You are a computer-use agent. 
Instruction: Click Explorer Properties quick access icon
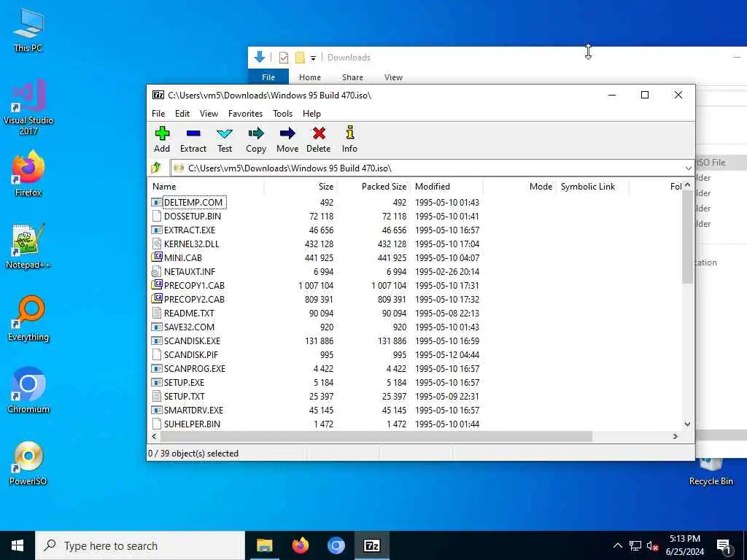pos(284,58)
